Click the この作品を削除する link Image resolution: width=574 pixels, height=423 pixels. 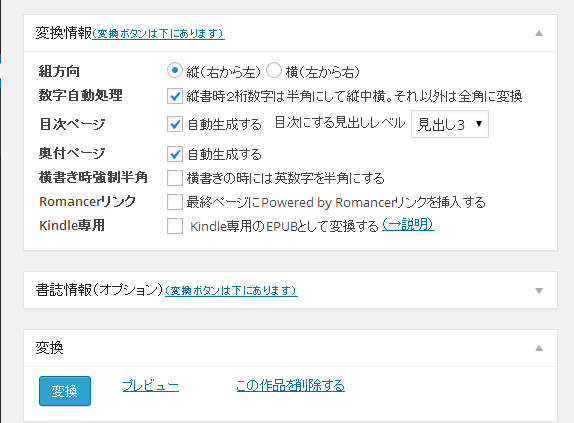pyautogui.click(x=290, y=385)
